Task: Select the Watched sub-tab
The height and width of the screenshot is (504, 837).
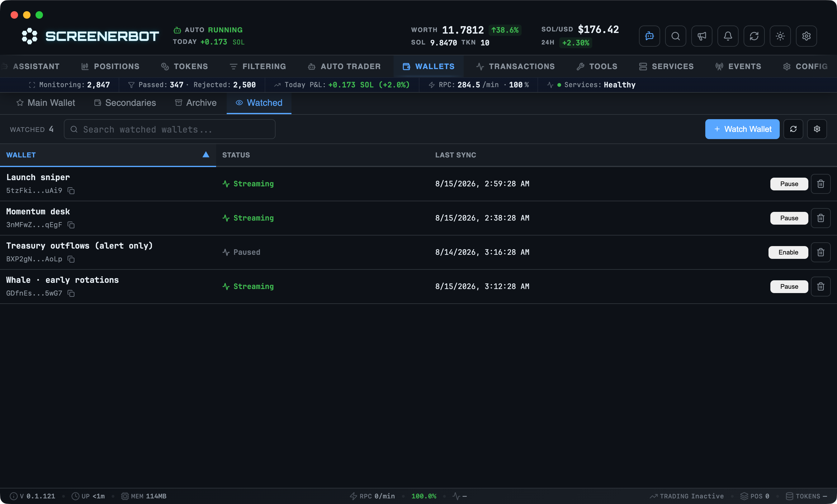Action: point(259,103)
